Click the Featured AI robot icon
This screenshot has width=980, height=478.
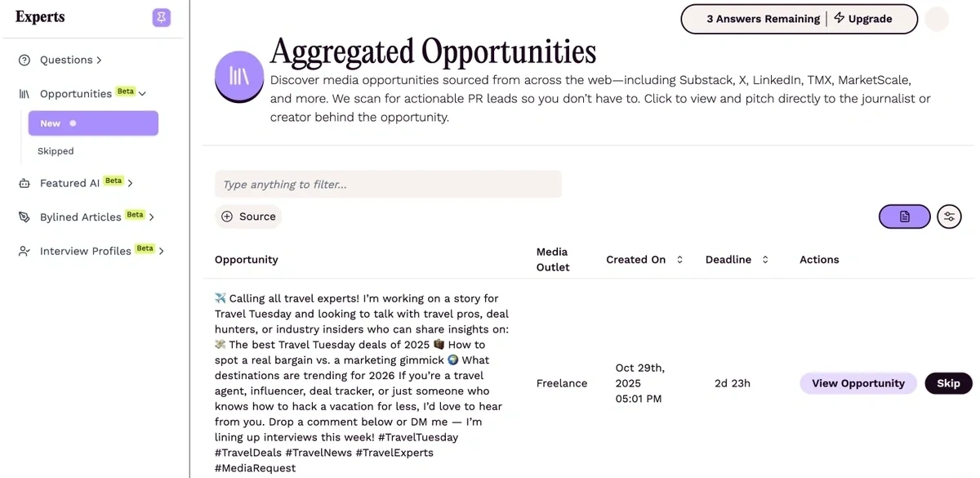pyautogui.click(x=24, y=184)
